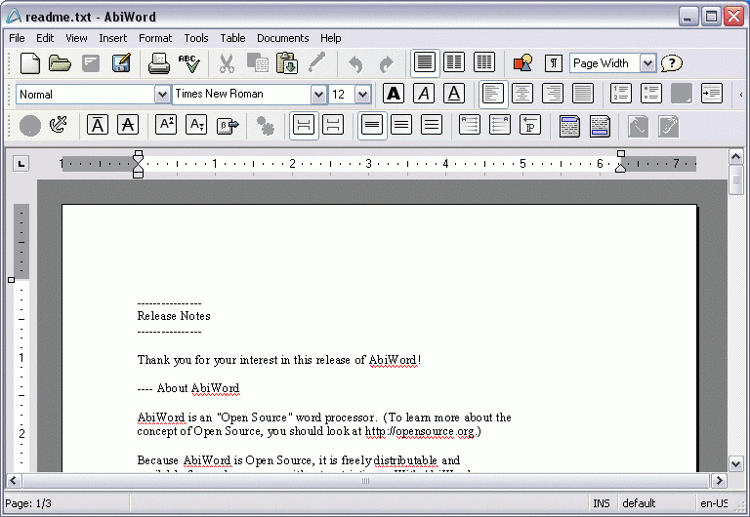The width and height of the screenshot is (750, 517).
Task: Open a file with the folder icon
Action: [60, 64]
